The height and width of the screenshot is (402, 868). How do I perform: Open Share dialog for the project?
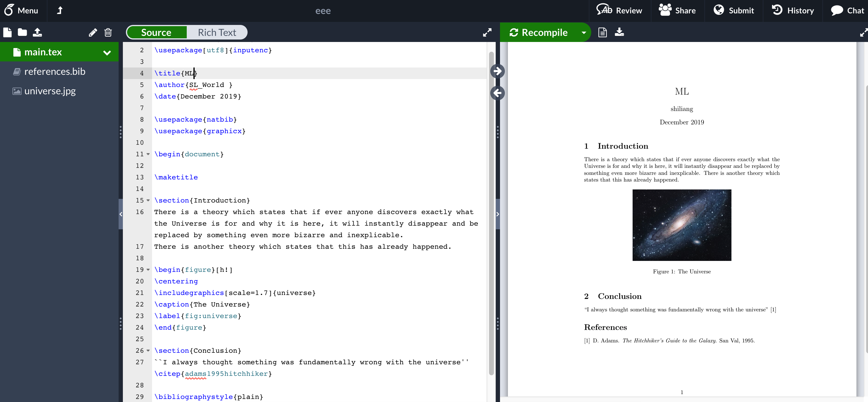tap(678, 10)
